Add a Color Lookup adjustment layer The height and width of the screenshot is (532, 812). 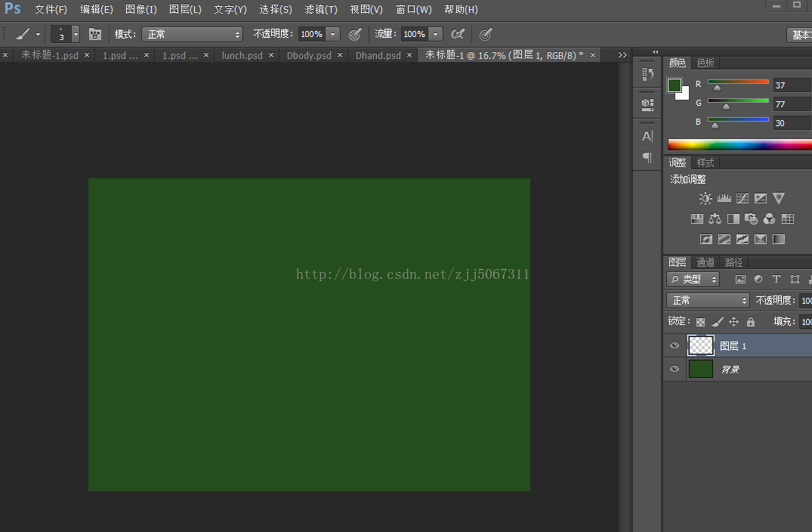(788, 219)
